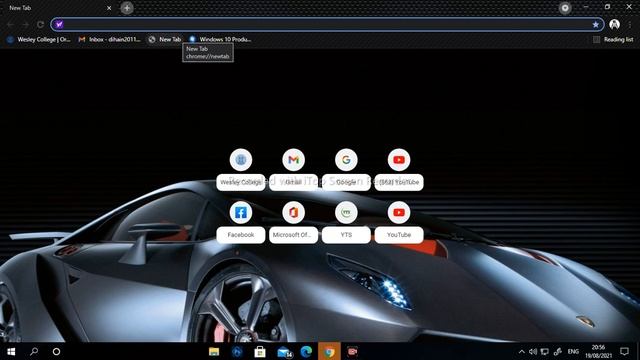Close the New Tab tab
Image resolution: width=640 pixels, height=360 pixels.
pos(109,8)
